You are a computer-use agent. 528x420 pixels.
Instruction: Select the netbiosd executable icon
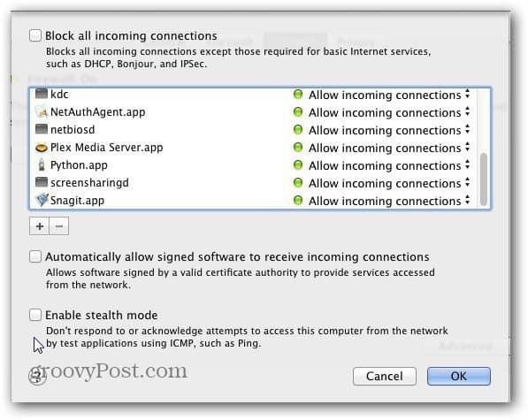(x=42, y=129)
